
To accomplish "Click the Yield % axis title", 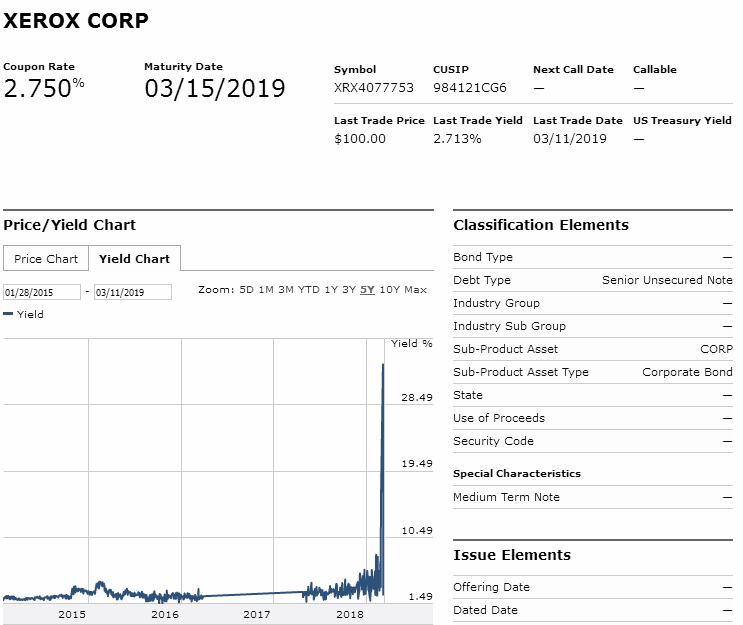I will point(411,344).
